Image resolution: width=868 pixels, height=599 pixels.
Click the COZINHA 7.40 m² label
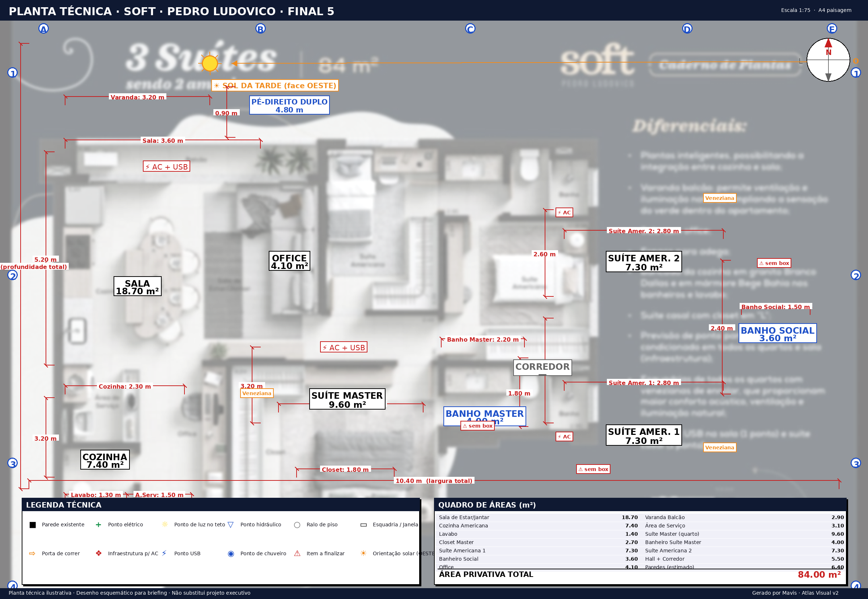[105, 460]
